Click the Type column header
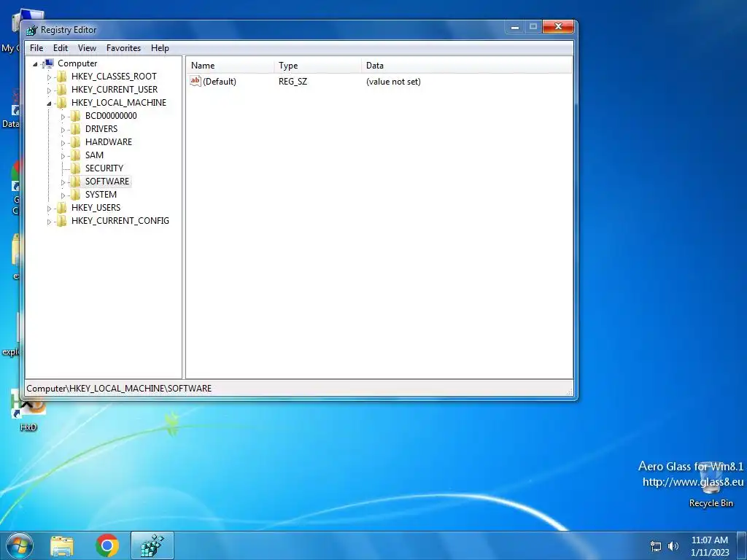 pyautogui.click(x=318, y=66)
